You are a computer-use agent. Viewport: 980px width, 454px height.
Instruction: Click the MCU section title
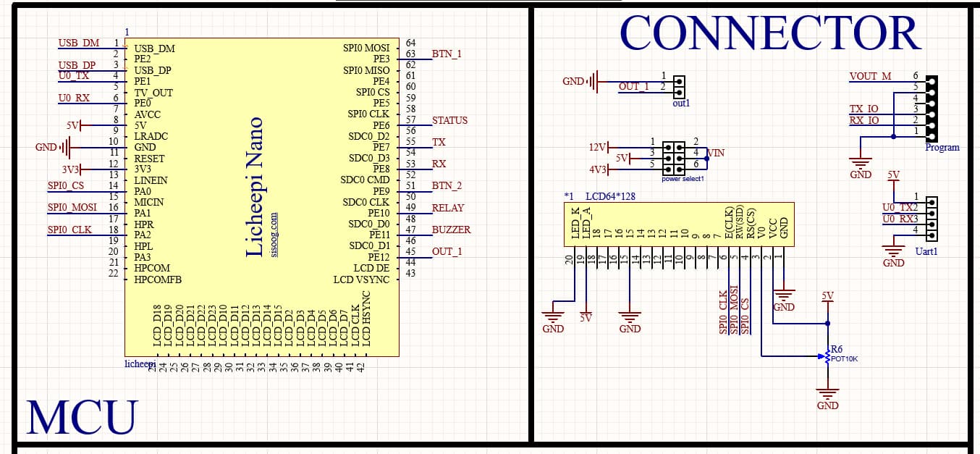pyautogui.click(x=82, y=417)
